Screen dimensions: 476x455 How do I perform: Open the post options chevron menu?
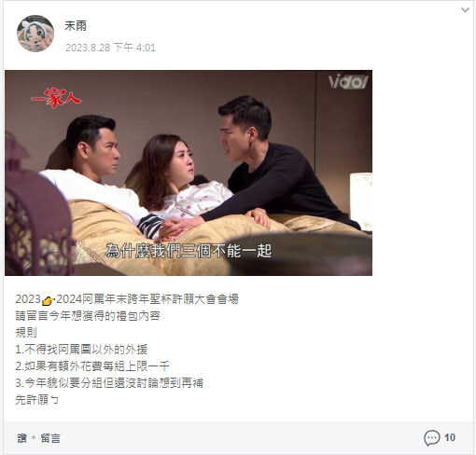coord(465,10)
